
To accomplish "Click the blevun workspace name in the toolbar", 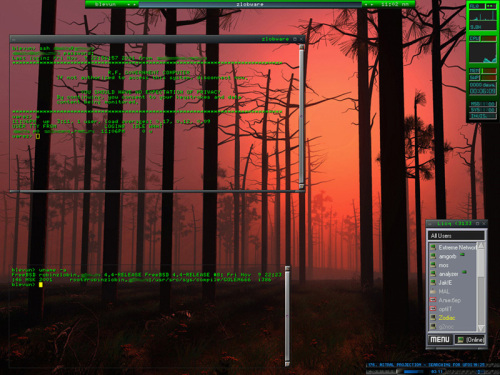I will (x=105, y=4).
